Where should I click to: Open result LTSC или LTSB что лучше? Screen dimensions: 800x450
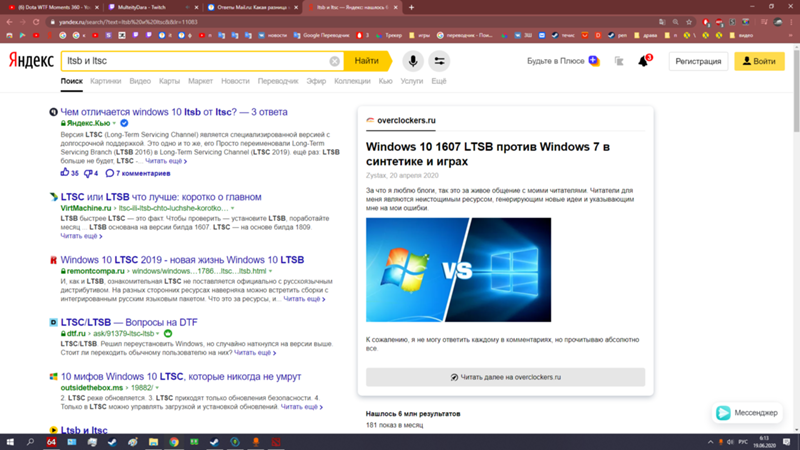161,197
